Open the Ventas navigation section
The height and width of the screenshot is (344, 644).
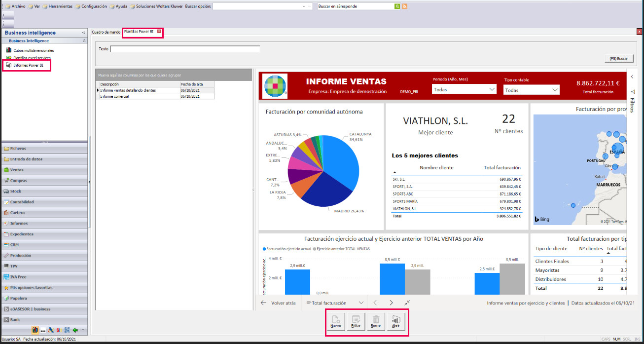pos(44,170)
